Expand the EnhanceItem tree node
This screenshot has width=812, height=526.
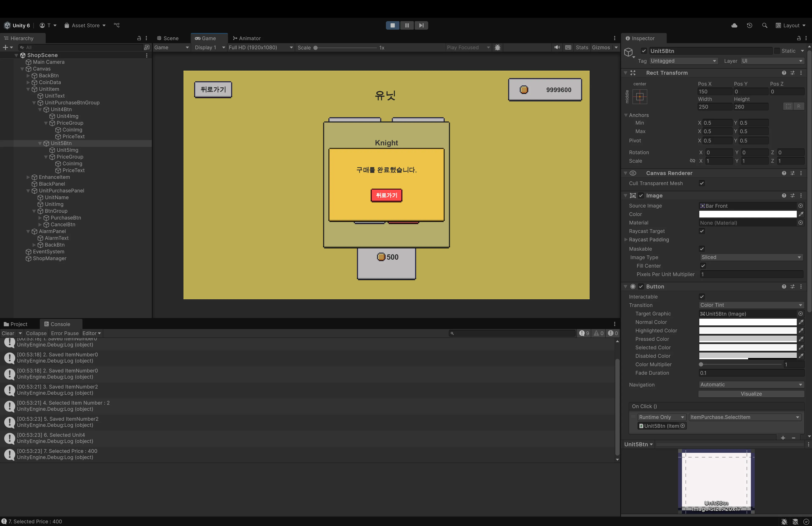click(28, 177)
